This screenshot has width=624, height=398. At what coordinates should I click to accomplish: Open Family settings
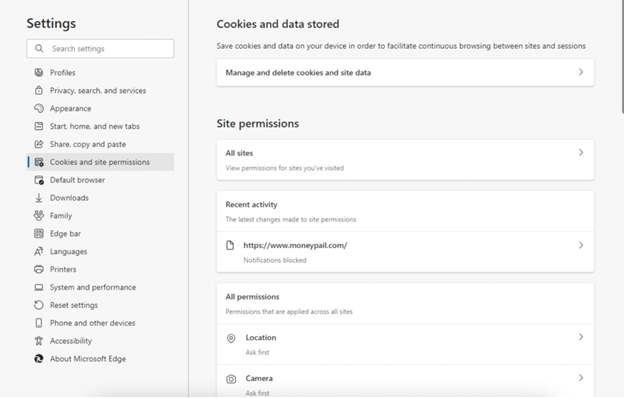pos(100,216)
